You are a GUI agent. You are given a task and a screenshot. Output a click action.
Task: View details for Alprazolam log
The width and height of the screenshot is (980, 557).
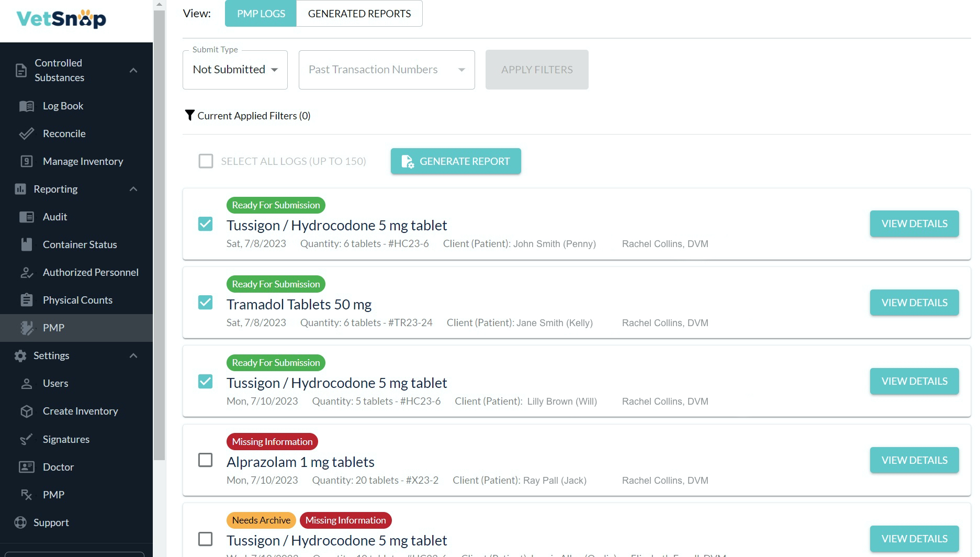(x=914, y=460)
